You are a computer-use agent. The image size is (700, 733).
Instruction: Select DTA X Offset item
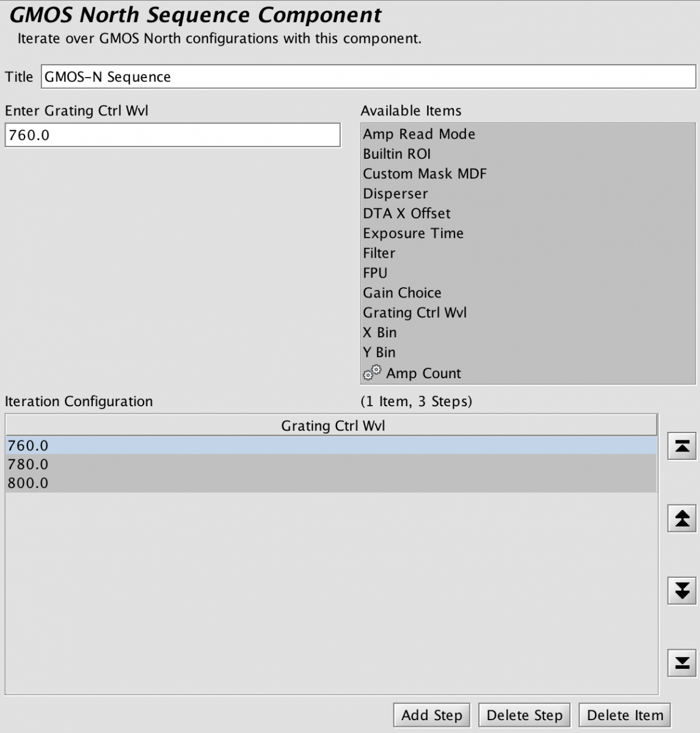pos(528,213)
